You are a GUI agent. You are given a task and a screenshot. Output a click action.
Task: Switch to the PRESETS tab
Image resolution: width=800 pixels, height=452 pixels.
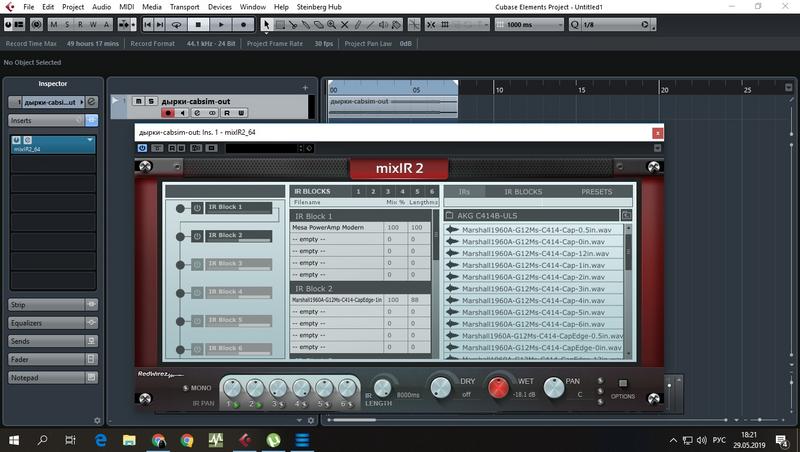click(596, 192)
